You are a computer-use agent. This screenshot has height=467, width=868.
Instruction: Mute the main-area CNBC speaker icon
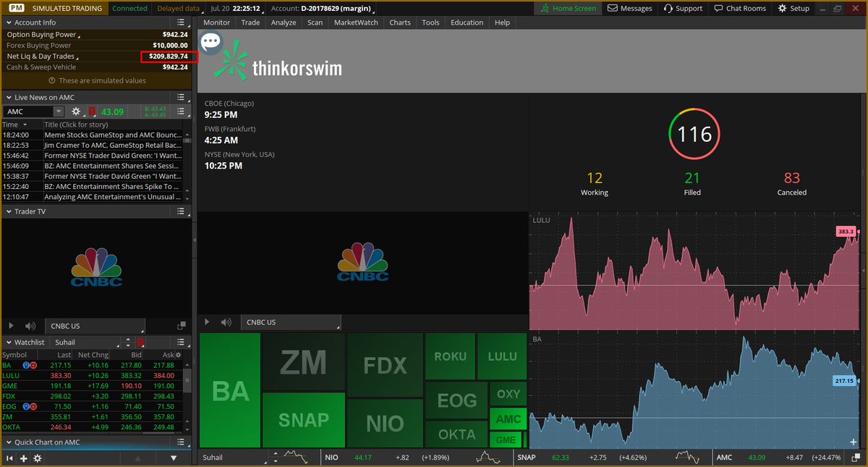(x=226, y=322)
